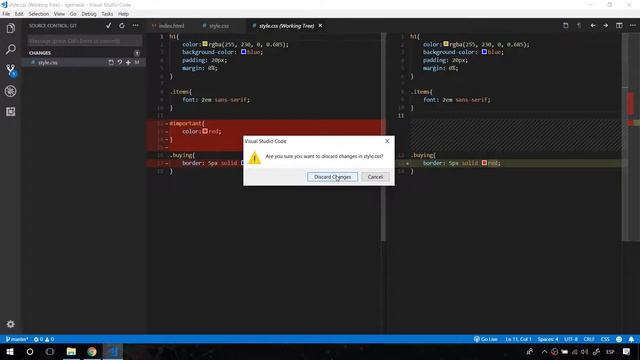The height and width of the screenshot is (360, 640).
Task: Click the master branch in status bar
Action: [x=17, y=339]
